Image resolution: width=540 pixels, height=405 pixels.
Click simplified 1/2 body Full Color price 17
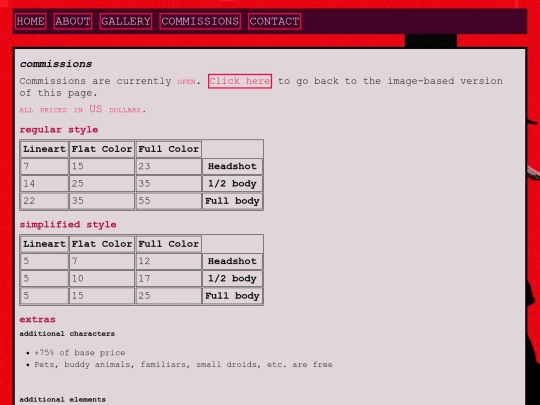tap(169, 278)
